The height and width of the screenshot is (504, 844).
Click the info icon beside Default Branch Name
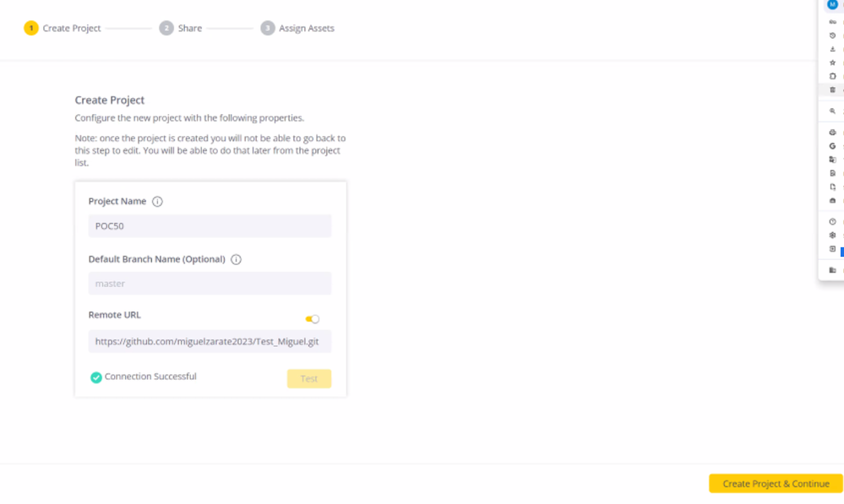tap(236, 260)
